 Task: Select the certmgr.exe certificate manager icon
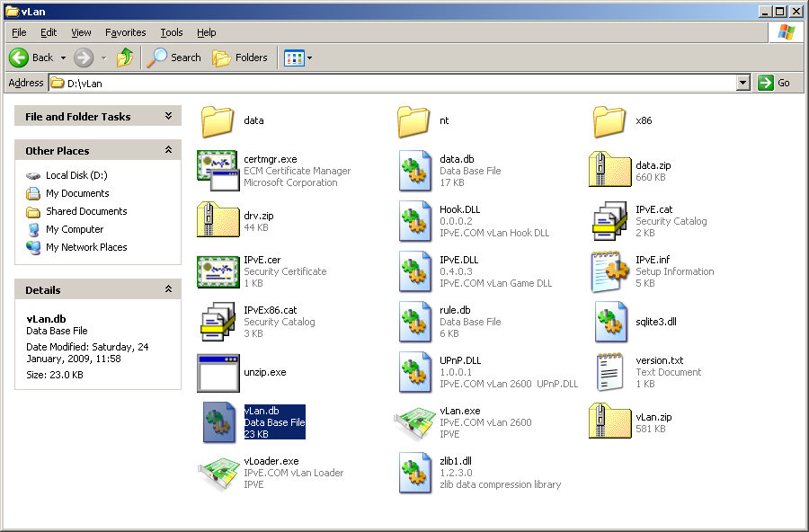[x=217, y=171]
